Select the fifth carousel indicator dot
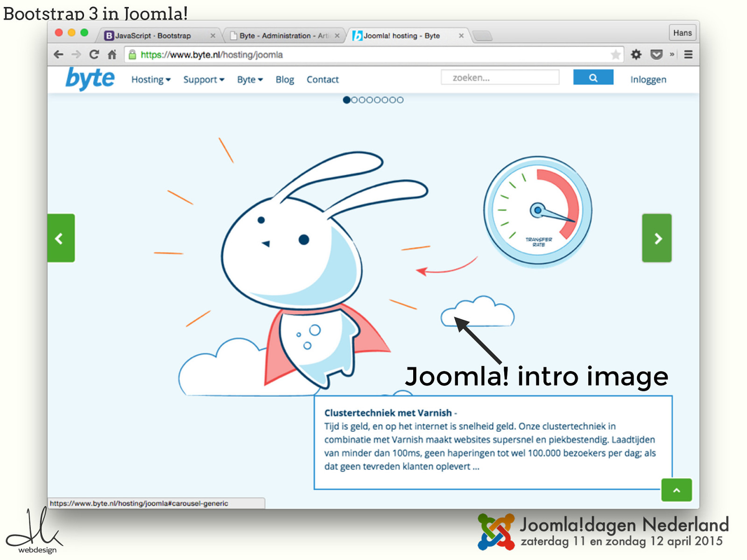The width and height of the screenshot is (747, 560). [x=377, y=100]
